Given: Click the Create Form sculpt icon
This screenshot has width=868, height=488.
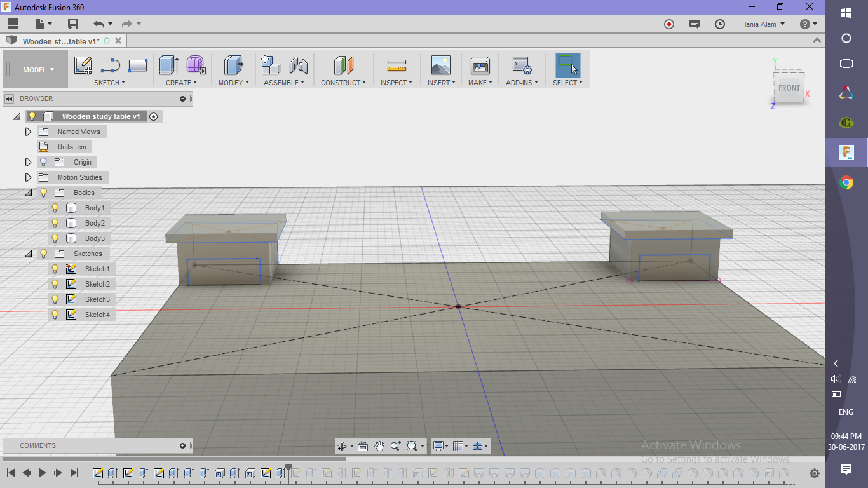Looking at the screenshot, I should click(x=196, y=65).
